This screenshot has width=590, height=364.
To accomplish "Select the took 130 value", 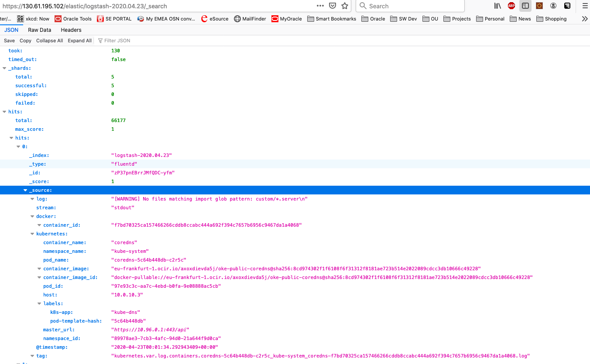I will [116, 51].
